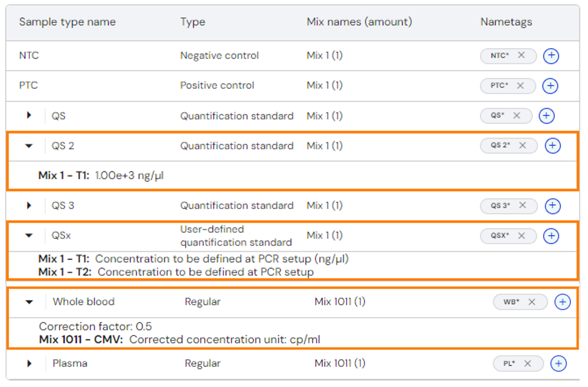Expand the Plasma sample type row
The image size is (588, 387).
click(29, 363)
